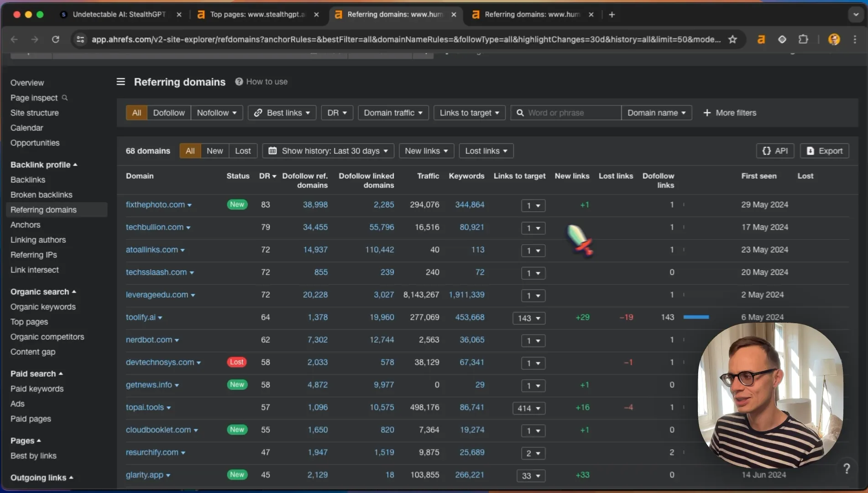Switch domain list to Lost only
Screen dimensions: 868x493
(x=243, y=151)
